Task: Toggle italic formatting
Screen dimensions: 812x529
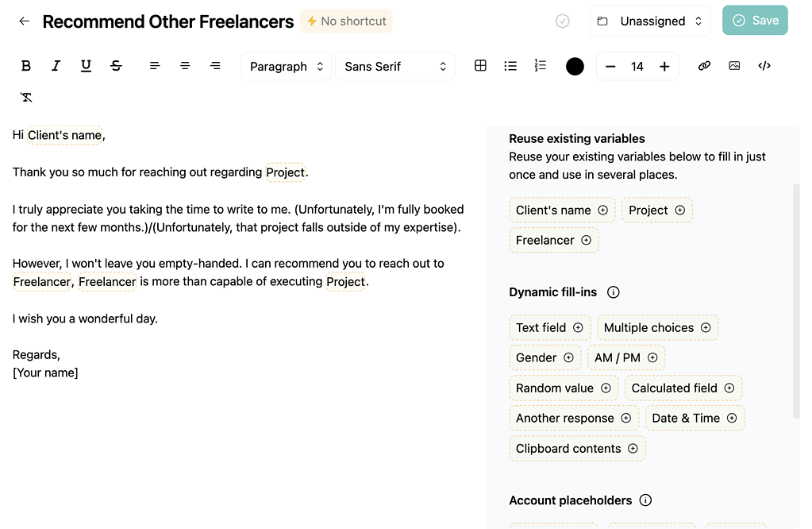Action: pos(56,66)
